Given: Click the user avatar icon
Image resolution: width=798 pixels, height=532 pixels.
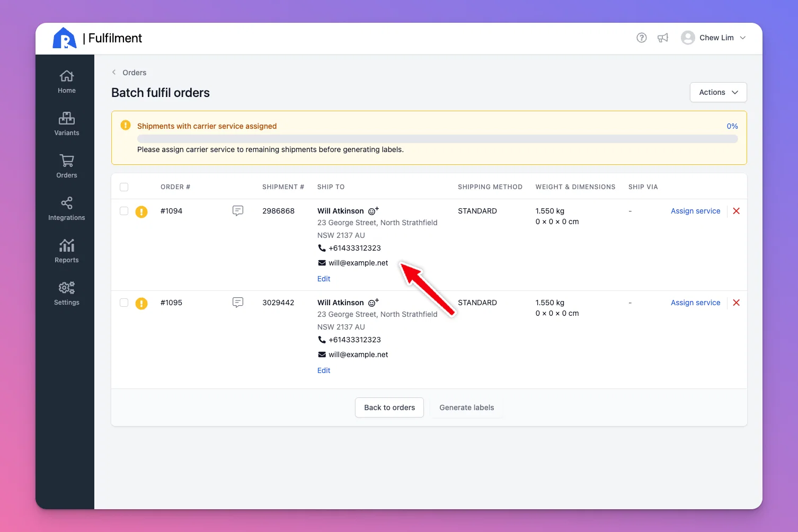Looking at the screenshot, I should [x=688, y=38].
